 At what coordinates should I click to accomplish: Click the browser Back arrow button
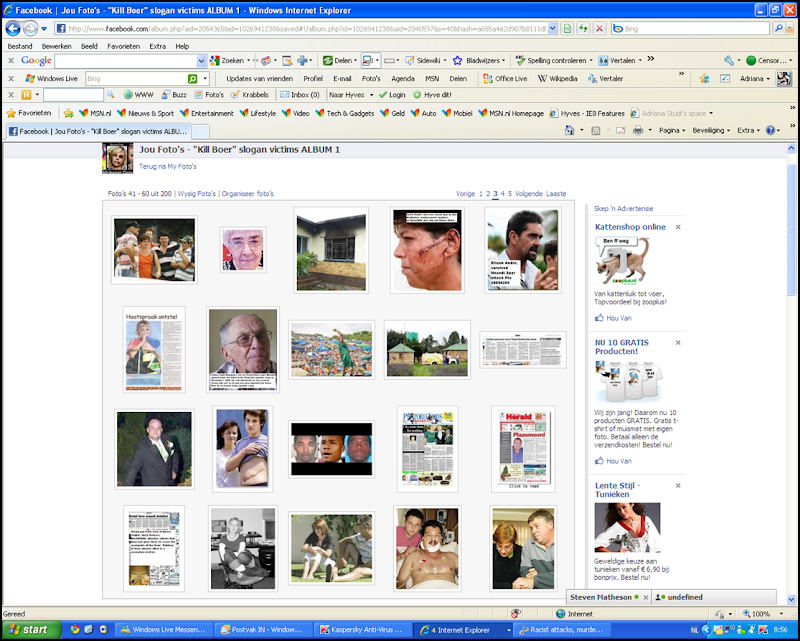tap(13, 29)
